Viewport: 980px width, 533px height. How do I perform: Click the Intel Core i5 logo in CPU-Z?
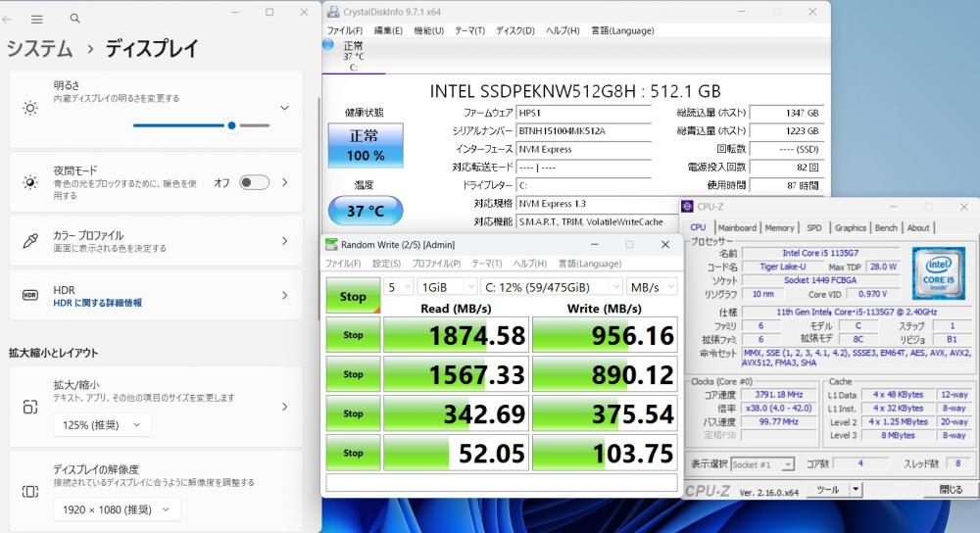(938, 273)
